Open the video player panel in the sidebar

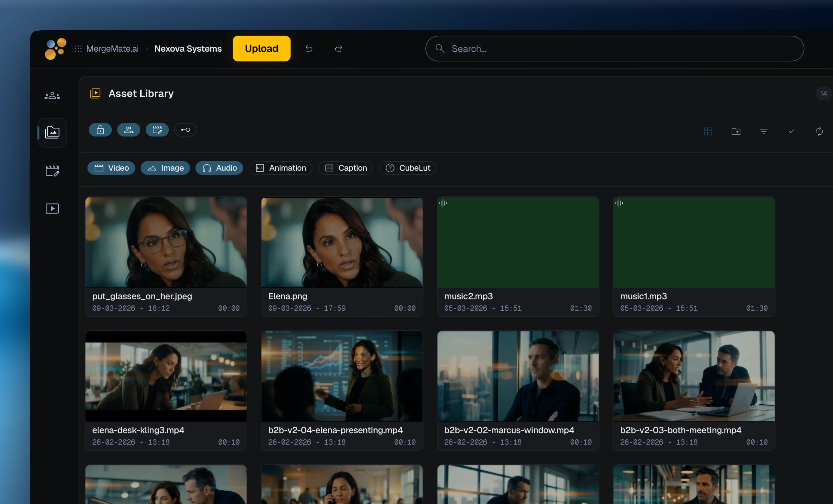(52, 208)
